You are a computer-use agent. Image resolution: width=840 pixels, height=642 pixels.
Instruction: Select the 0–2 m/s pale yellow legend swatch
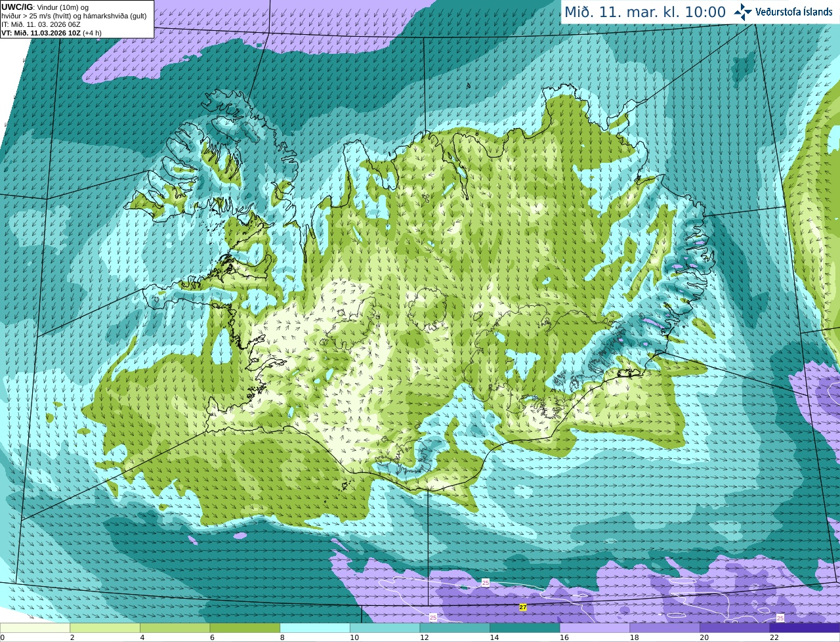click(x=35, y=628)
